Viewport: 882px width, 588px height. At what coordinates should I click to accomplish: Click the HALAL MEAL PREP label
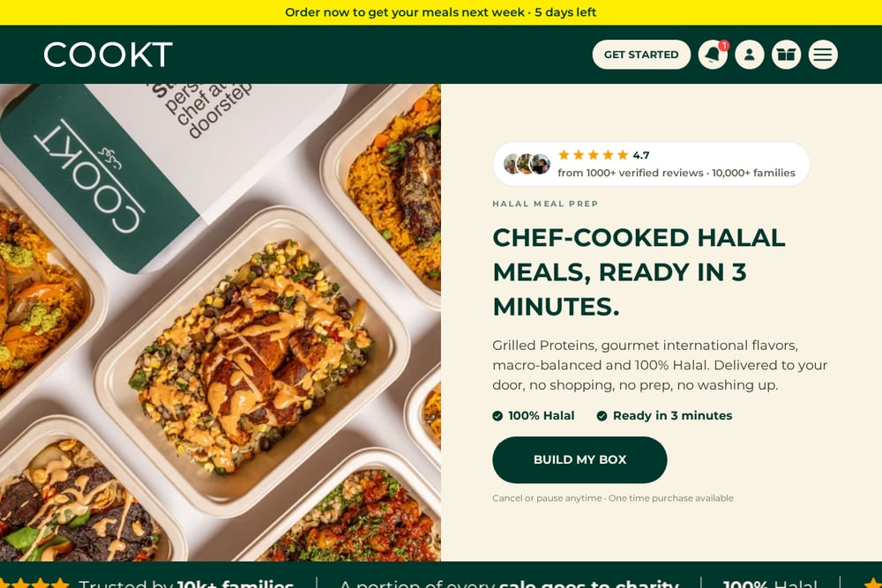[x=545, y=204]
